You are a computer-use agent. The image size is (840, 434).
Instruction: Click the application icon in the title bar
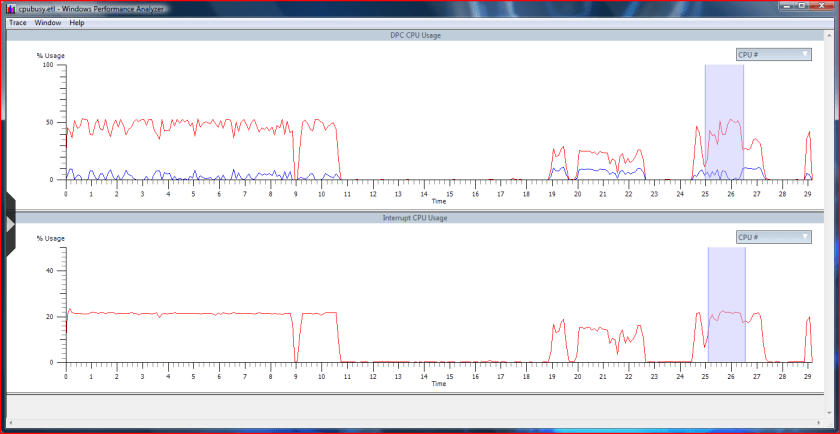[x=9, y=7]
